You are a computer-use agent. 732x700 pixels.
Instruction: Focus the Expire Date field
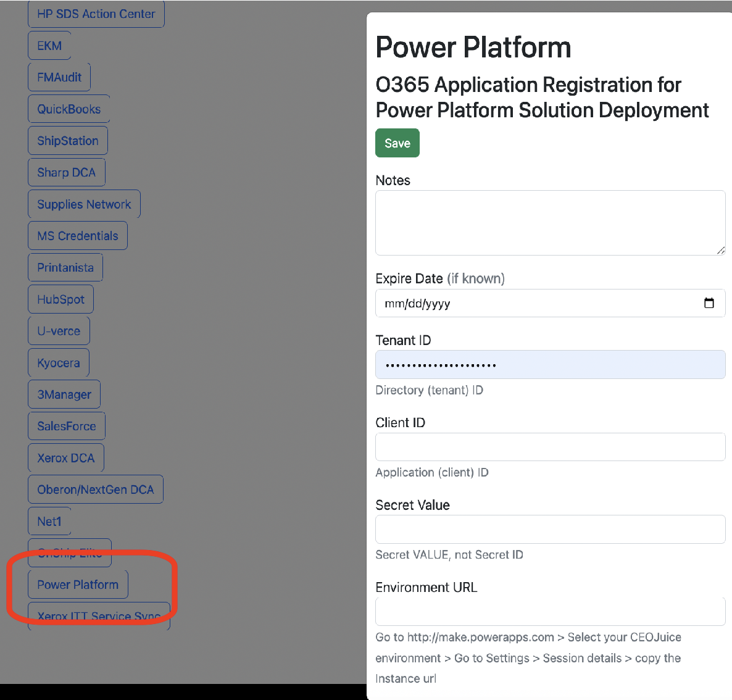tap(550, 303)
